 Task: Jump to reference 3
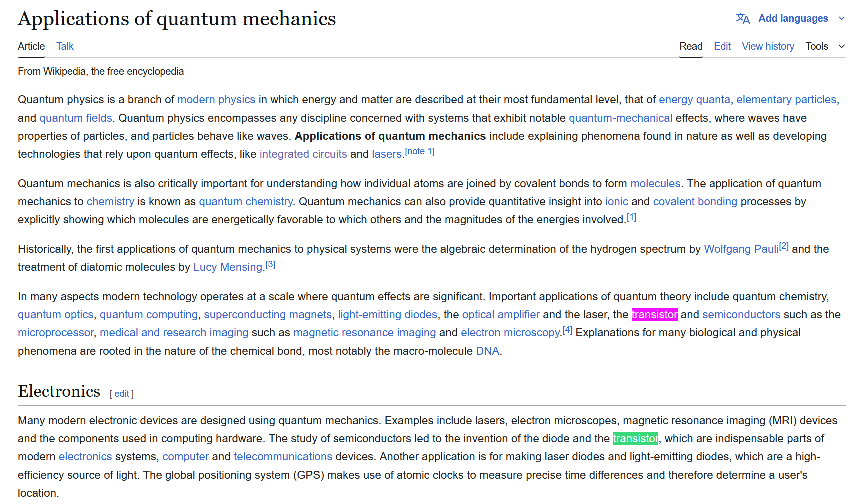(270, 264)
